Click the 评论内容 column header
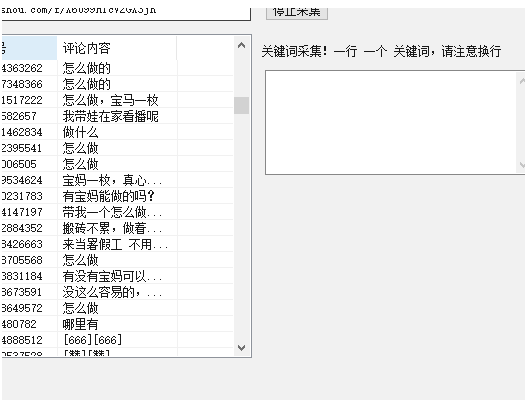Viewport: 525px width, 402px height. coord(117,48)
